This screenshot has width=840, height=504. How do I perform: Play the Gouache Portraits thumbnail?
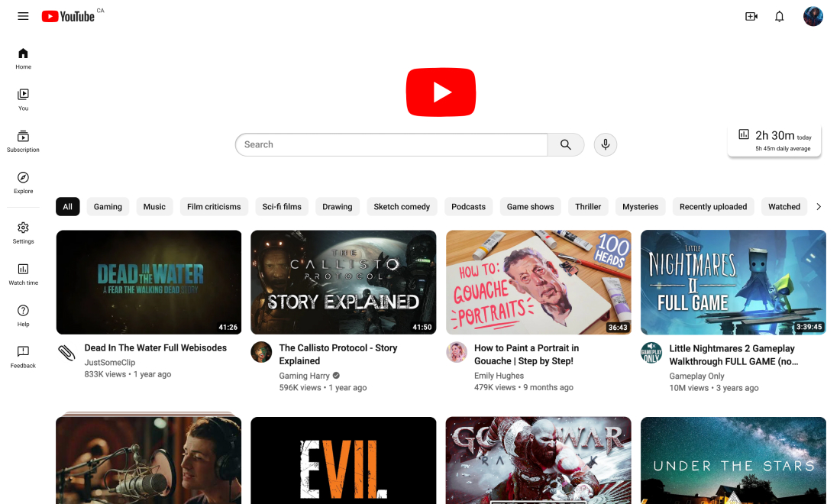(x=538, y=283)
